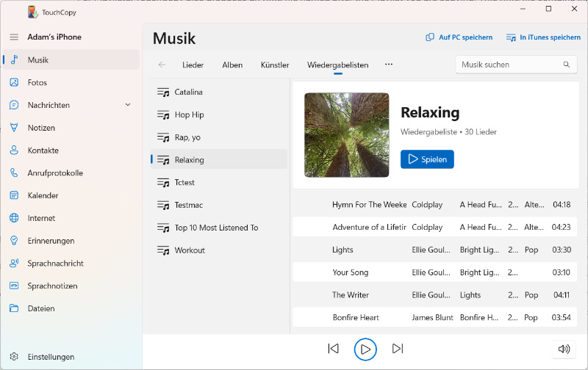Click the playlist icon beside Catalina
Image resolution: width=588 pixels, height=370 pixels.
click(163, 92)
